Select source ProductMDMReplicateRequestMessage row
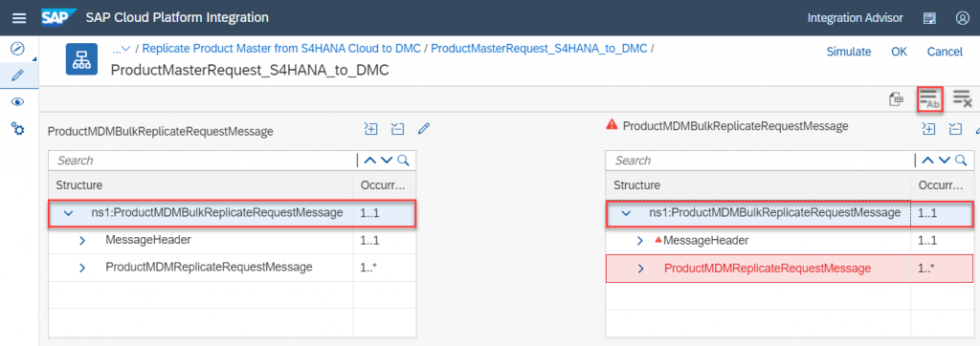 (x=233, y=268)
